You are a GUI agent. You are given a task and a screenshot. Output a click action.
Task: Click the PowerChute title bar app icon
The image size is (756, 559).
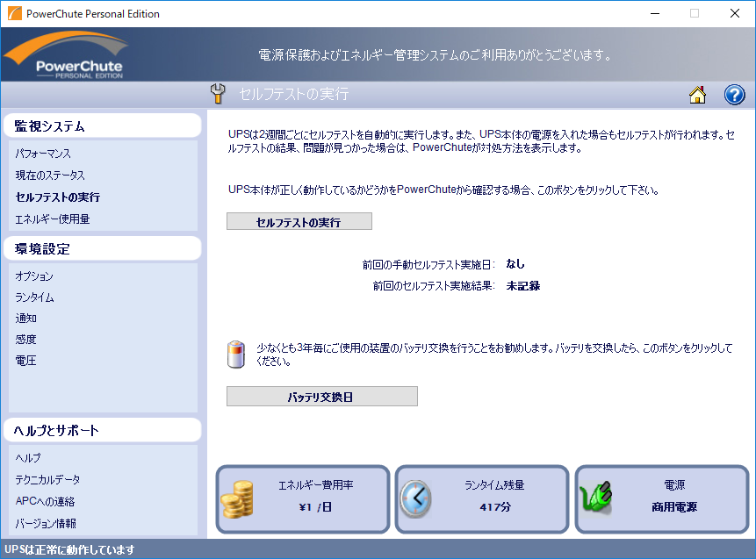tap(15, 13)
